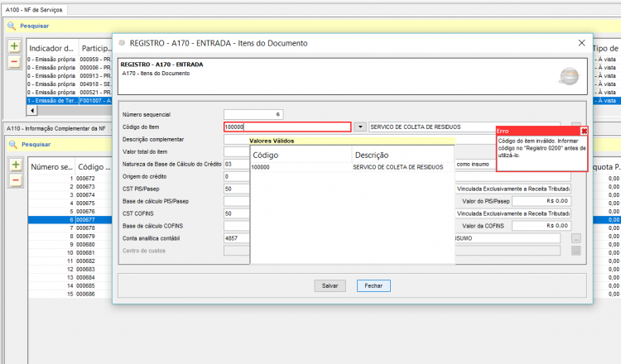Click the Base de cálculo PIS/Pasep field
This screenshot has width=621, height=364.
[x=237, y=201]
